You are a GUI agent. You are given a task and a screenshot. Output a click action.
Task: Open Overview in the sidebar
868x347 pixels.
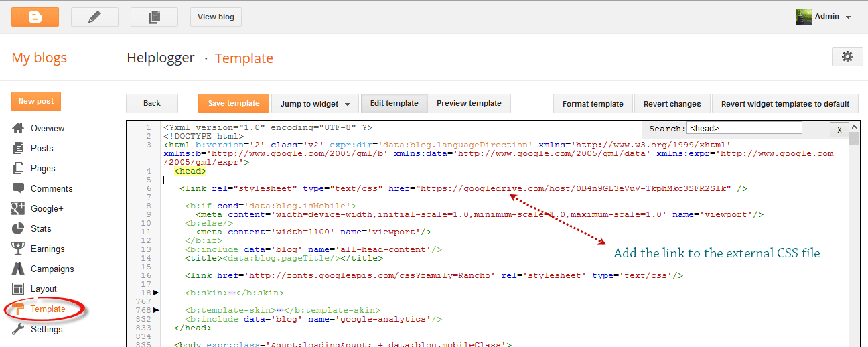[48, 128]
